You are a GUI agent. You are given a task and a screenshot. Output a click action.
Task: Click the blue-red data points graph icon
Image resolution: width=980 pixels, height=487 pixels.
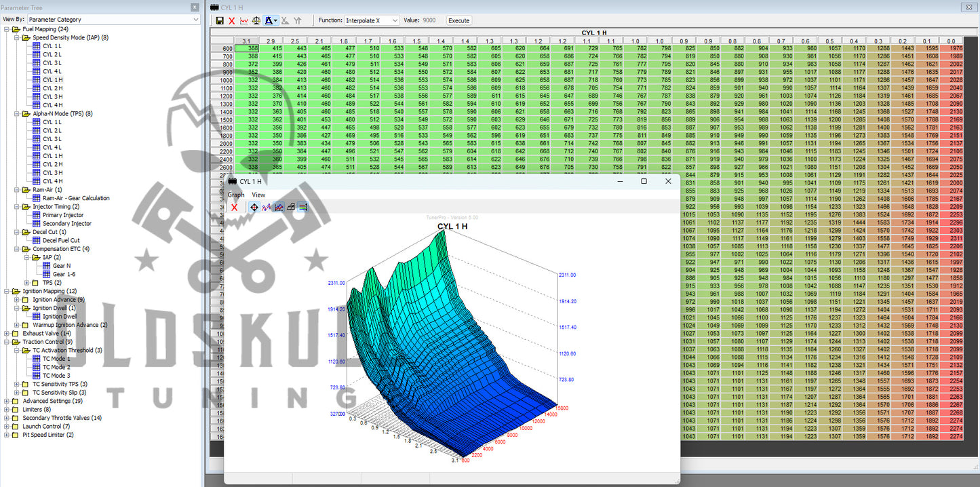coord(267,208)
